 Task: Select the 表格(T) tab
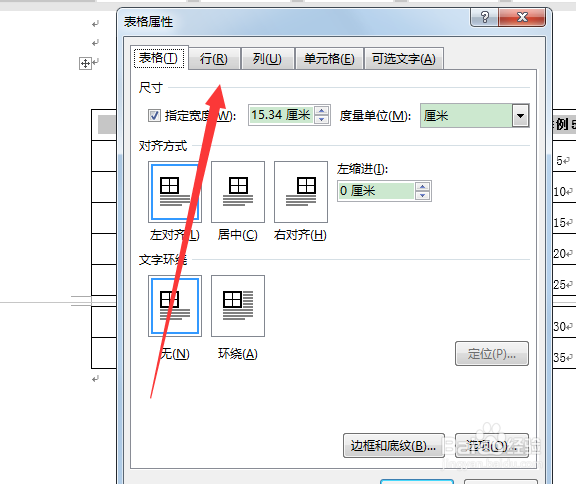159,58
